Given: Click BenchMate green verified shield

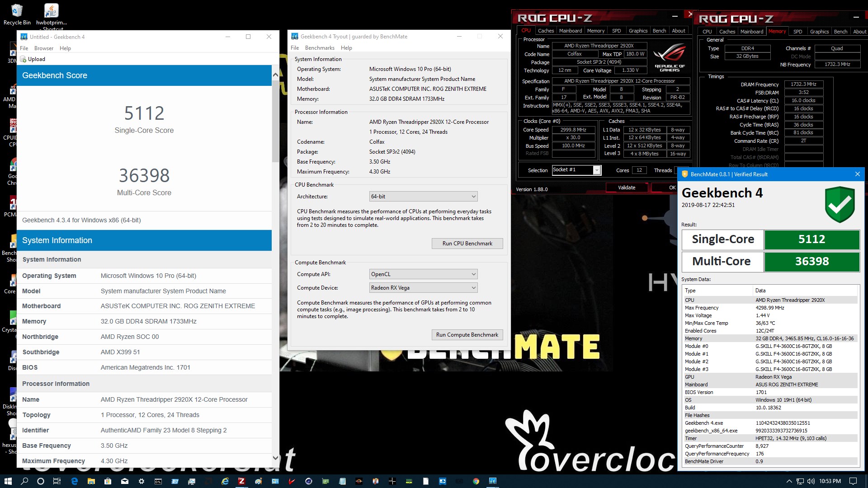Looking at the screenshot, I should [x=840, y=205].
